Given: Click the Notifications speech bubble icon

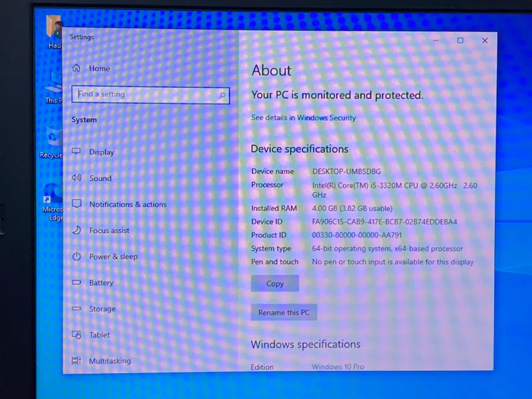Looking at the screenshot, I should [x=77, y=204].
